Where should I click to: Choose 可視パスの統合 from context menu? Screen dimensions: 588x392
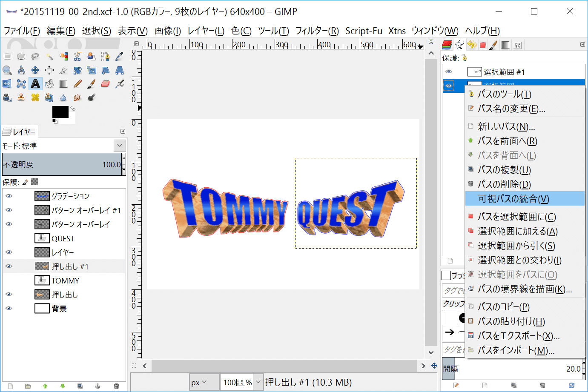click(x=513, y=199)
